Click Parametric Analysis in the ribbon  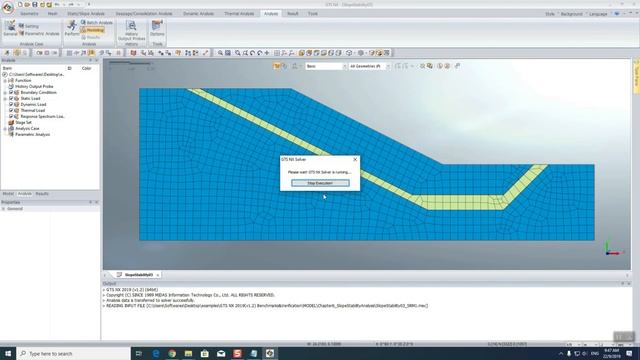point(39,33)
